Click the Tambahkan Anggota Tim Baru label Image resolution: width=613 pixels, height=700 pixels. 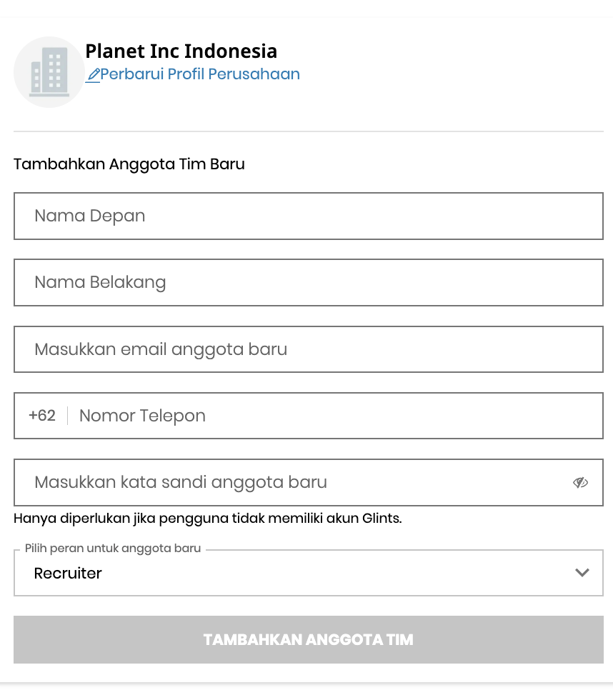click(129, 164)
